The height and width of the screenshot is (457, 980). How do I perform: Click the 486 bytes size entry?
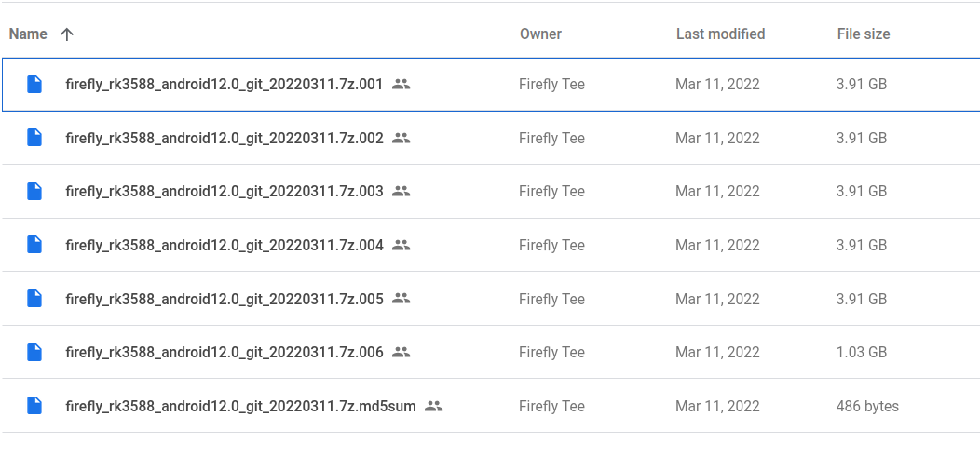(867, 406)
